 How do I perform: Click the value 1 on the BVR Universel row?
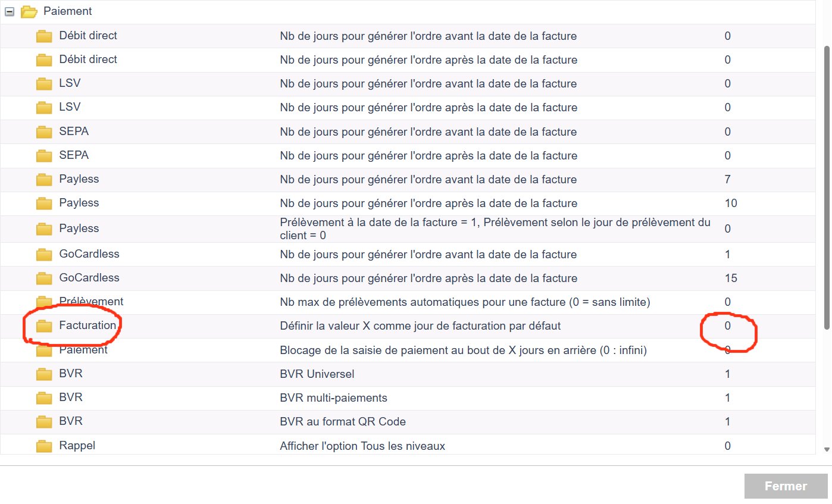click(x=728, y=374)
